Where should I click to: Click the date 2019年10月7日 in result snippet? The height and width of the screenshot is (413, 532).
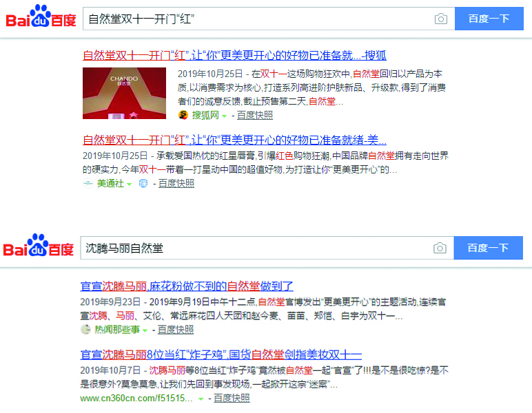click(x=110, y=370)
